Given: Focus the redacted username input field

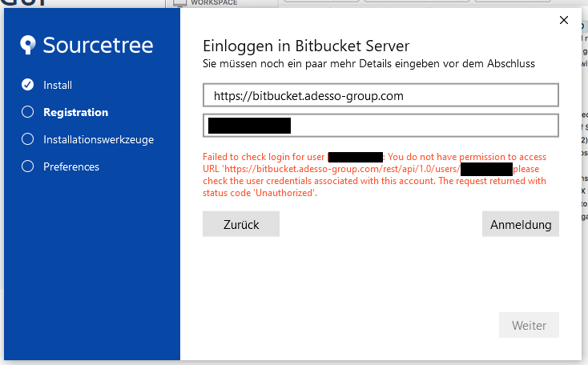Looking at the screenshot, I should coord(381,126).
